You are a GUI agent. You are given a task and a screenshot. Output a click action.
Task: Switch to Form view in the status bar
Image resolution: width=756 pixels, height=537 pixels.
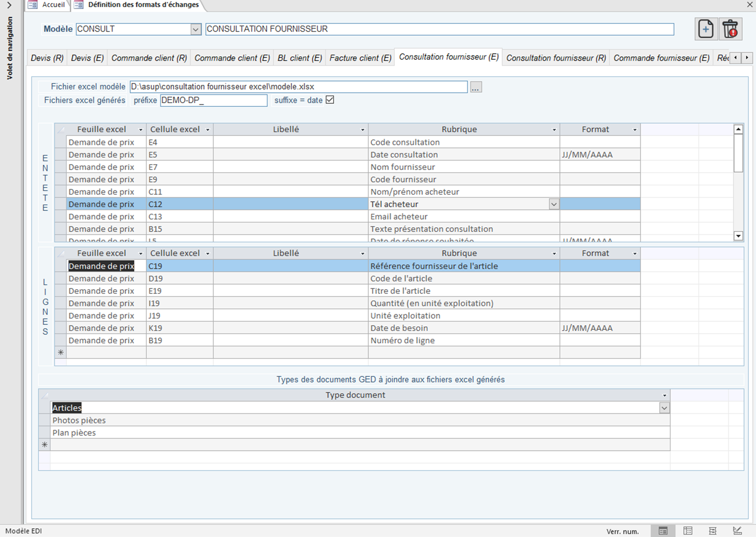pyautogui.click(x=663, y=530)
